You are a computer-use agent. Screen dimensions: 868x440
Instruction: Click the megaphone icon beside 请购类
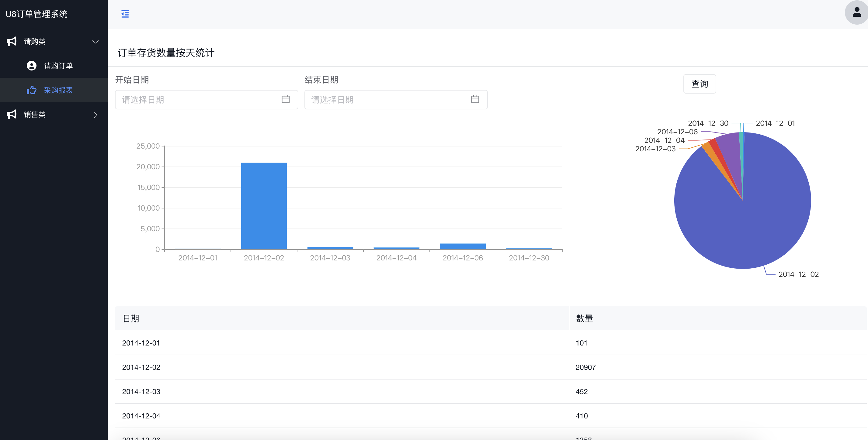pyautogui.click(x=12, y=41)
